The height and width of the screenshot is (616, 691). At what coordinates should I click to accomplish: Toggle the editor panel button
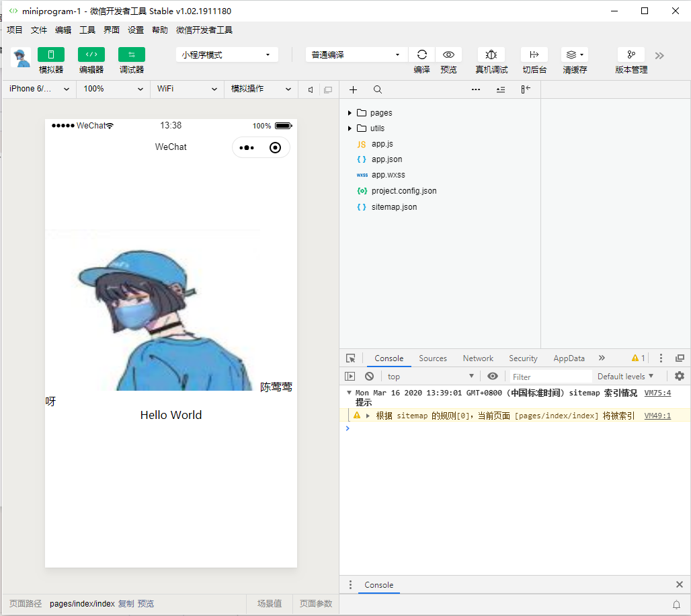pos(91,54)
